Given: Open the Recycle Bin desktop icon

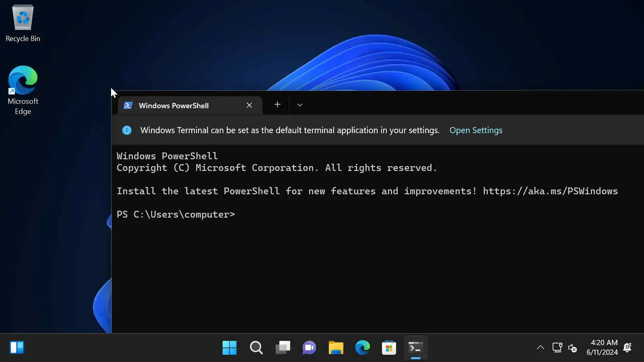Looking at the screenshot, I should point(23,23).
